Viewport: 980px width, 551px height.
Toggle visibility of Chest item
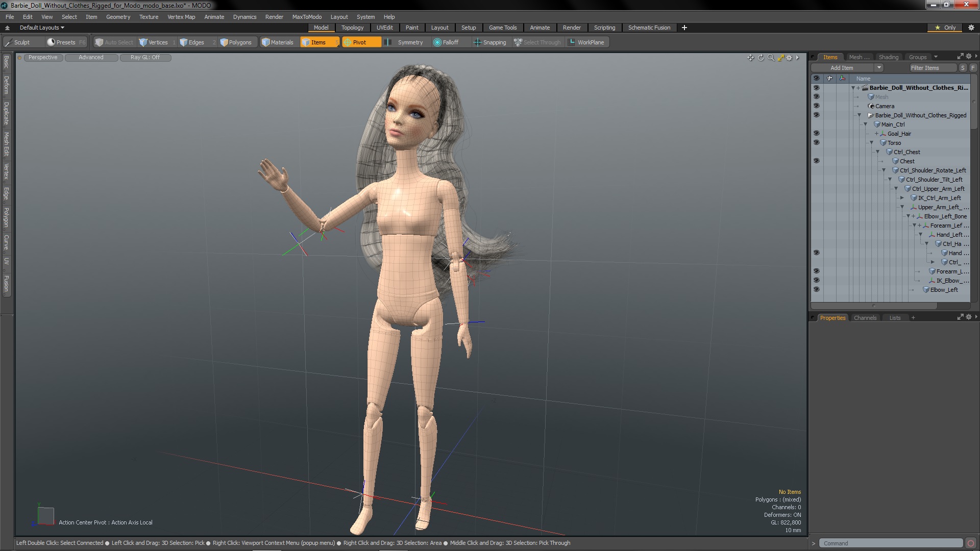click(x=816, y=161)
